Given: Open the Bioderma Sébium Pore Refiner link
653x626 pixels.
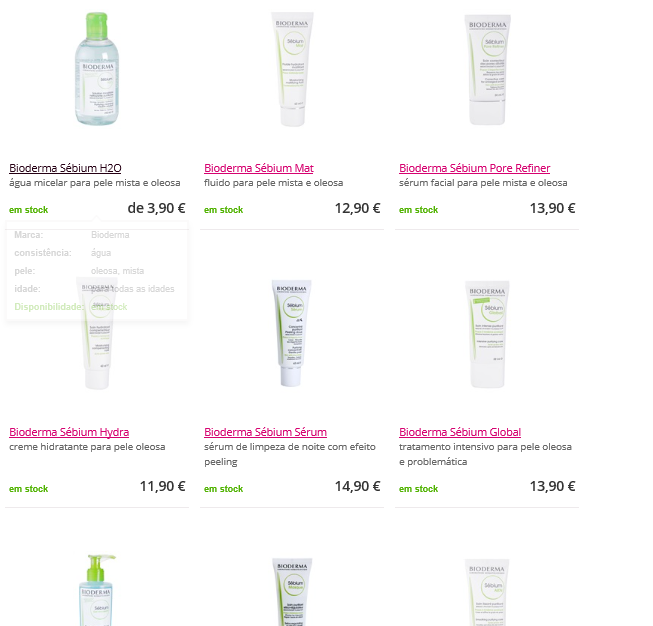Looking at the screenshot, I should tap(474, 168).
